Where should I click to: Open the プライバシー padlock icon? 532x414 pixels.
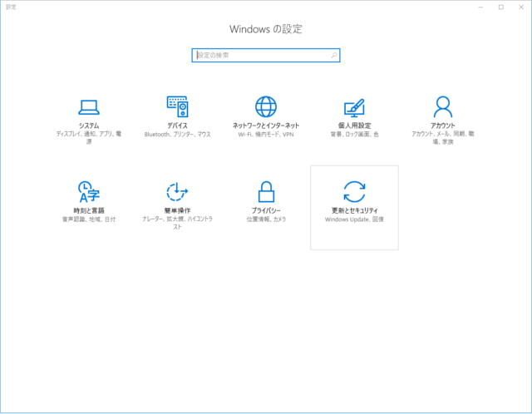click(266, 192)
